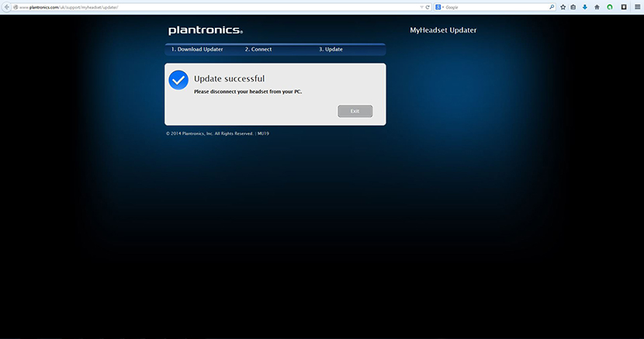Click the search magnifier icon
Image resolution: width=644 pixels, height=339 pixels.
(552, 7)
